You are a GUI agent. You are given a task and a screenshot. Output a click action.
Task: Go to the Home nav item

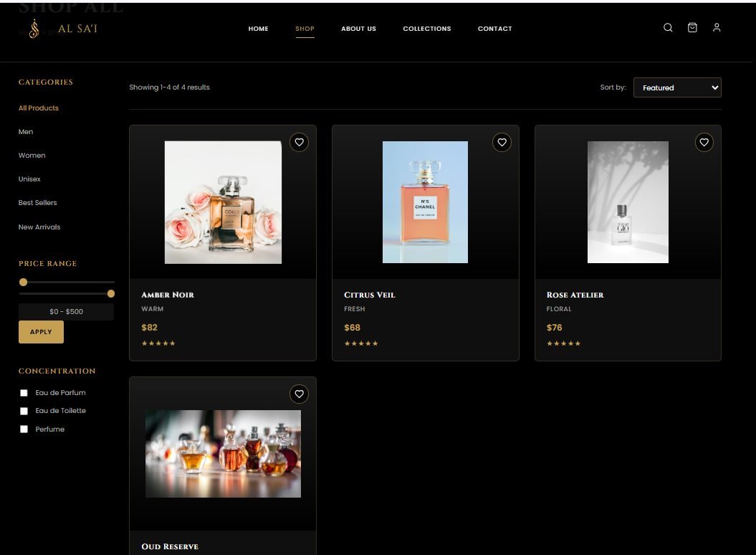click(x=259, y=29)
